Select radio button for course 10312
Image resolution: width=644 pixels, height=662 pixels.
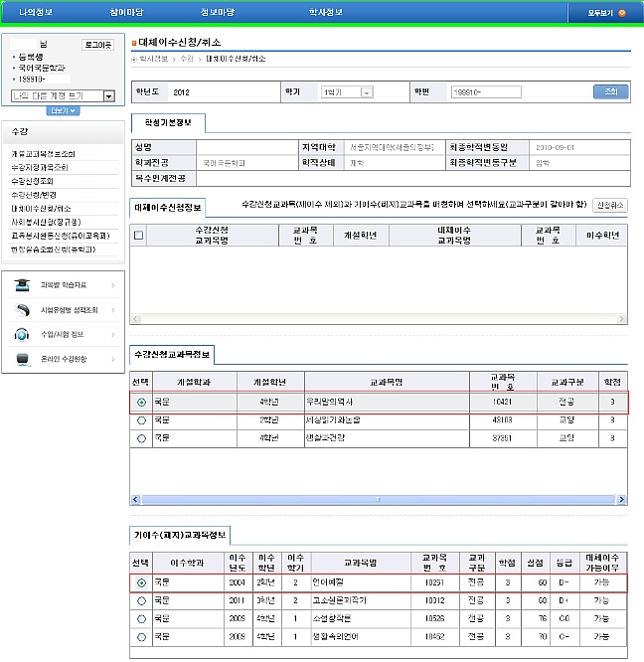coord(141,601)
